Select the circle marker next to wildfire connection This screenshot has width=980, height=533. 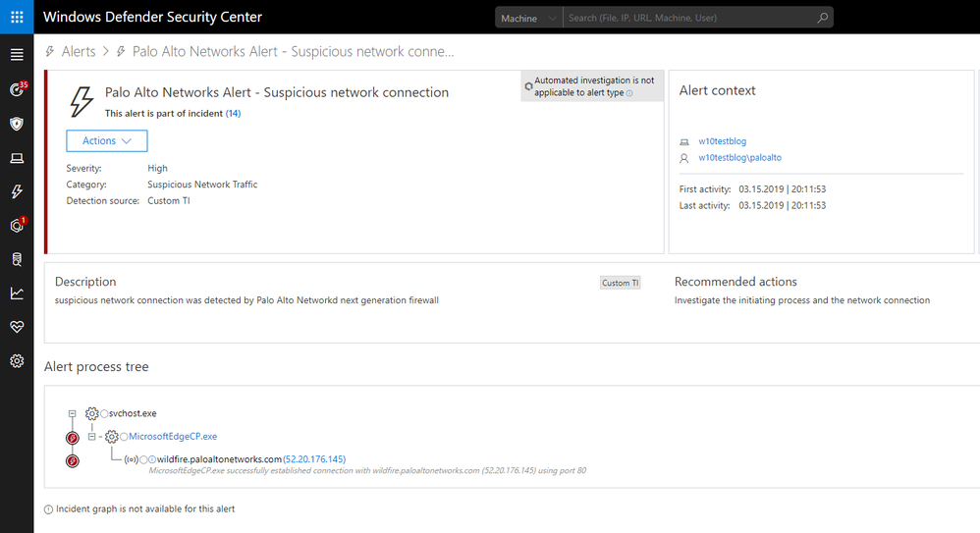click(x=143, y=459)
